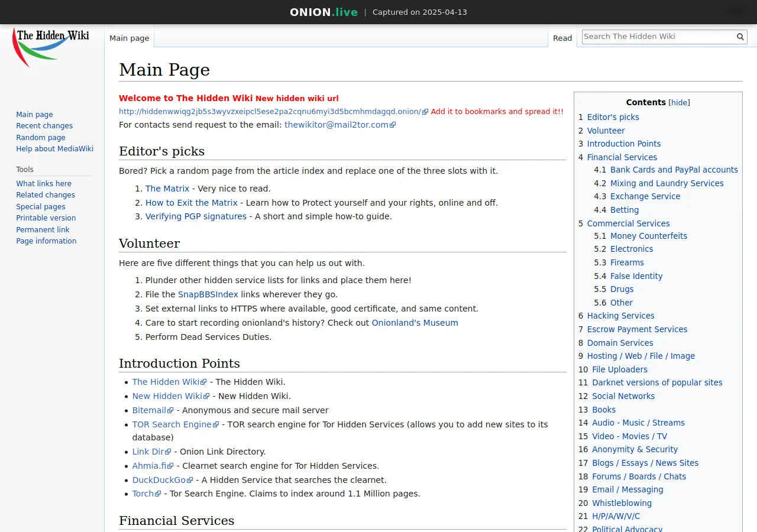Viewport: 757px width, 532px height.
Task: Open The Matrix article link
Action: [x=167, y=188]
